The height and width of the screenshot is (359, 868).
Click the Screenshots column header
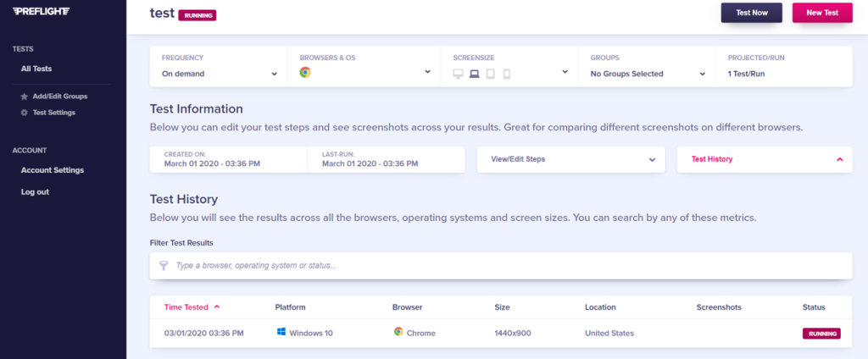719,307
